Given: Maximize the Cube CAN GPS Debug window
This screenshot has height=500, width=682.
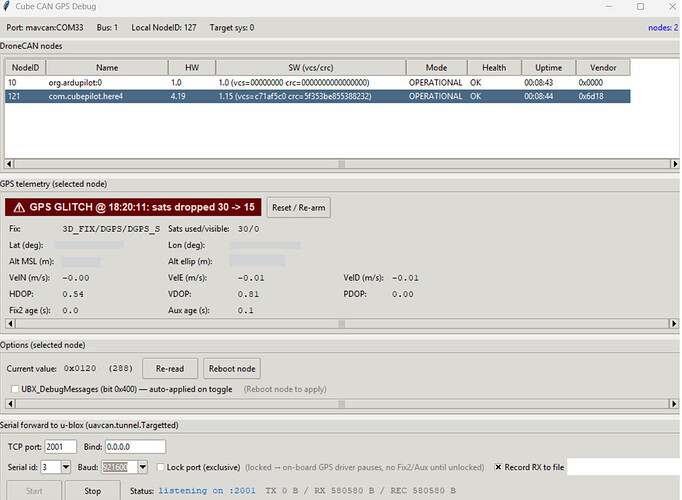Looking at the screenshot, I should click(x=641, y=7).
